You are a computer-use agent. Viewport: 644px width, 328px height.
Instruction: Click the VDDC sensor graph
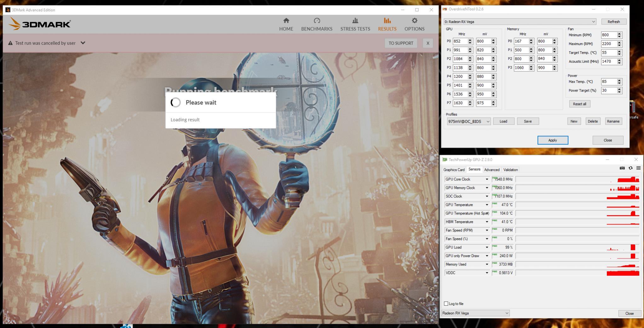[578, 273]
